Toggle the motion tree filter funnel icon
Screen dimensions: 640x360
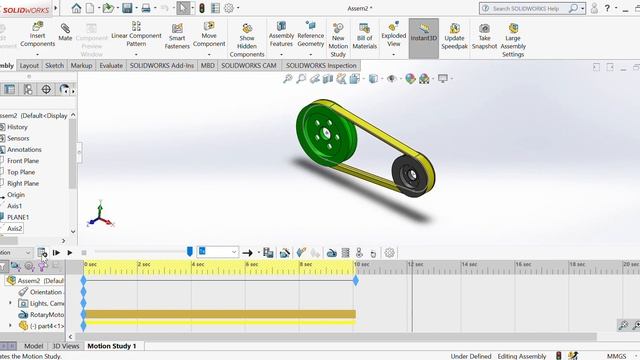pyautogui.click(x=2, y=267)
